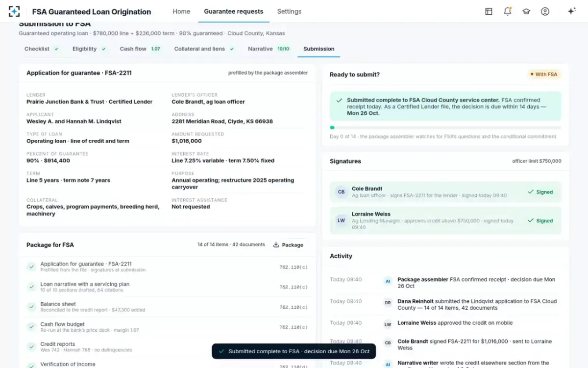588x368 pixels.
Task: Open the layout panel icon beside the bell
Action: [x=489, y=11]
